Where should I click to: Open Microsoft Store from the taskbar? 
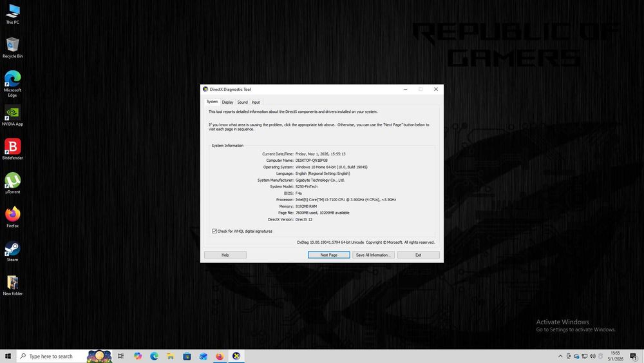coord(187,356)
